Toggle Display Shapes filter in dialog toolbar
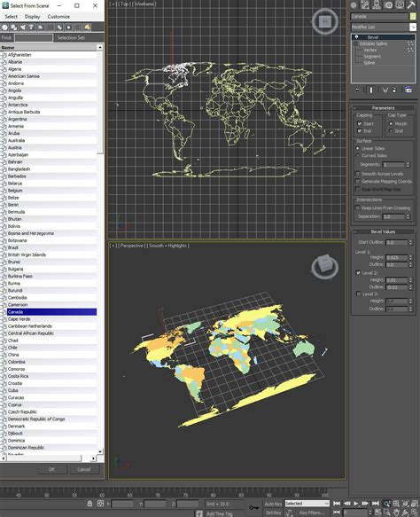The width and height of the screenshot is (420, 517). point(14,27)
